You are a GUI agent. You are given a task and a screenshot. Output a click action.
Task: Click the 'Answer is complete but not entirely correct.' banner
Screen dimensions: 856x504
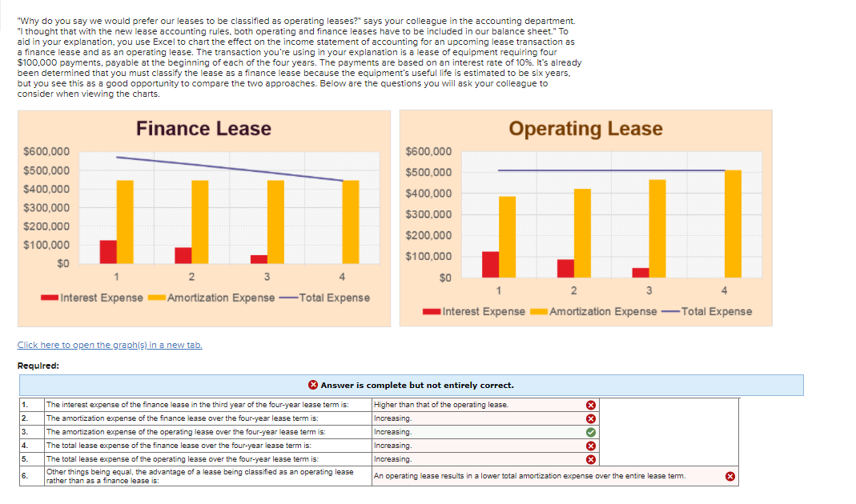[411, 385]
